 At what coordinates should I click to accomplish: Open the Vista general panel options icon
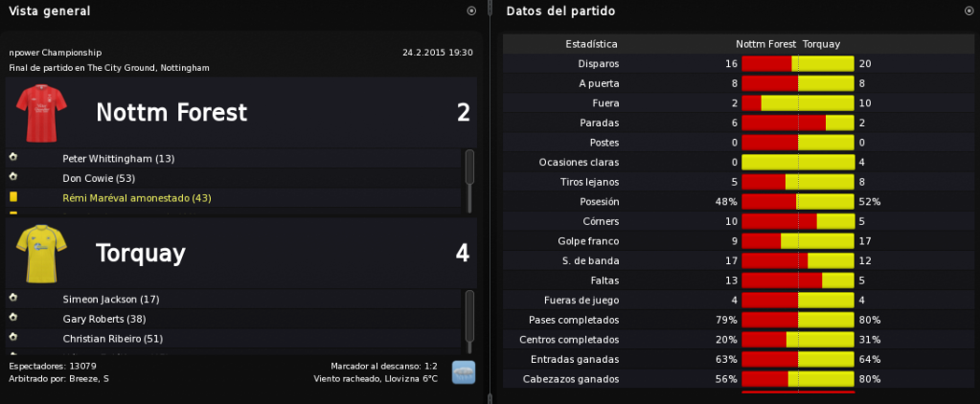point(471,11)
